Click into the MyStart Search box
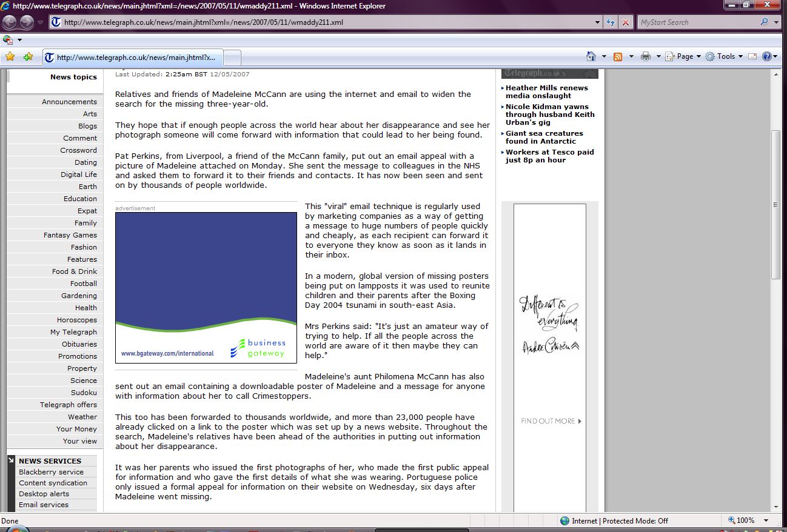 pos(697,22)
